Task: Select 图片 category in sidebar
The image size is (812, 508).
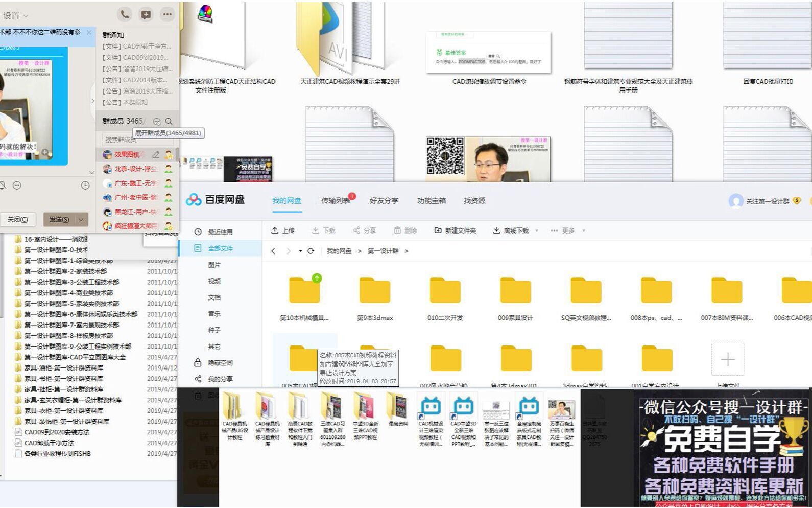Action: point(214,265)
